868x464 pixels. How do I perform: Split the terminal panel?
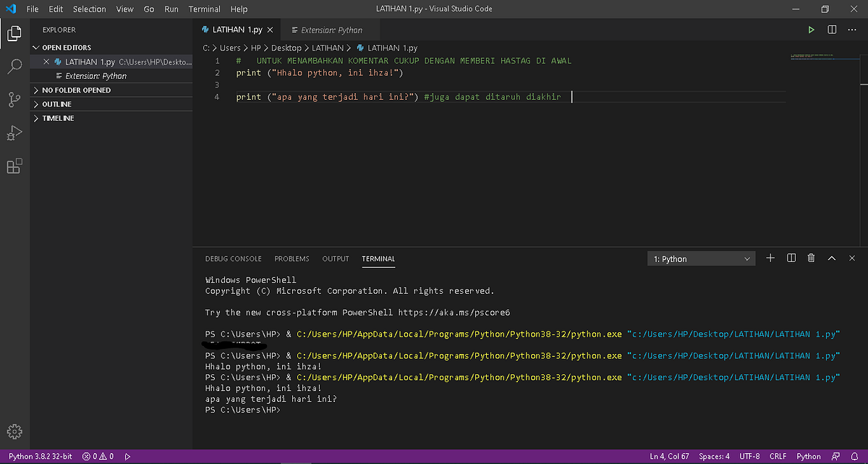(x=790, y=258)
